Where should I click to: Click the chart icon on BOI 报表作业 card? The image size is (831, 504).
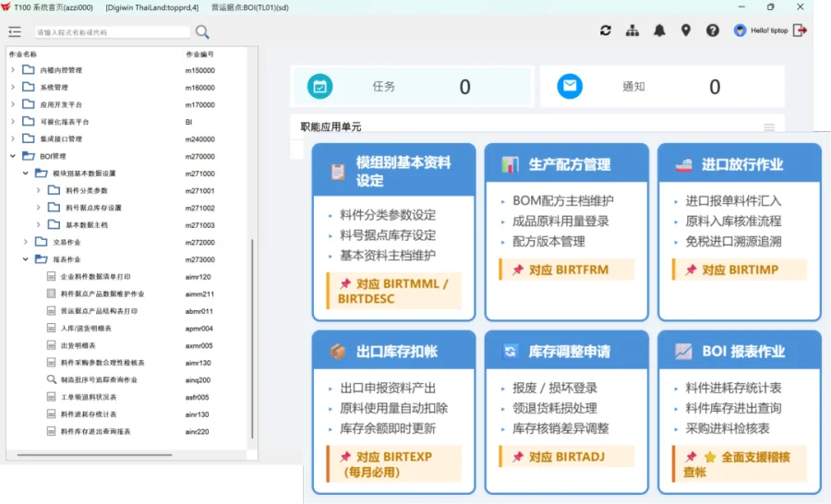(683, 352)
